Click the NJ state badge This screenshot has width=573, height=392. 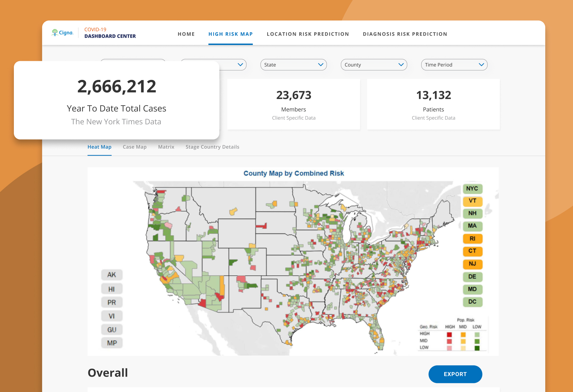(472, 264)
